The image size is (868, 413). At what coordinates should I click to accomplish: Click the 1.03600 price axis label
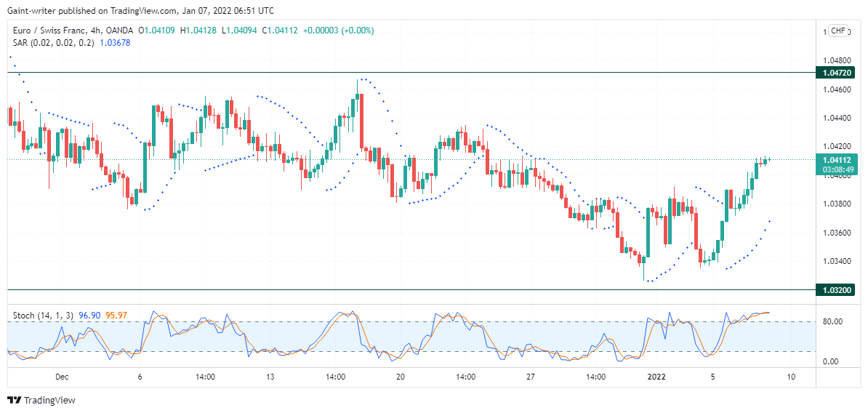coord(837,232)
